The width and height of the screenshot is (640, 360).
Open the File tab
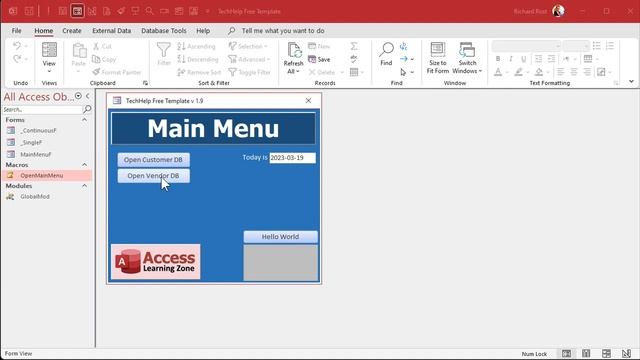point(16,31)
